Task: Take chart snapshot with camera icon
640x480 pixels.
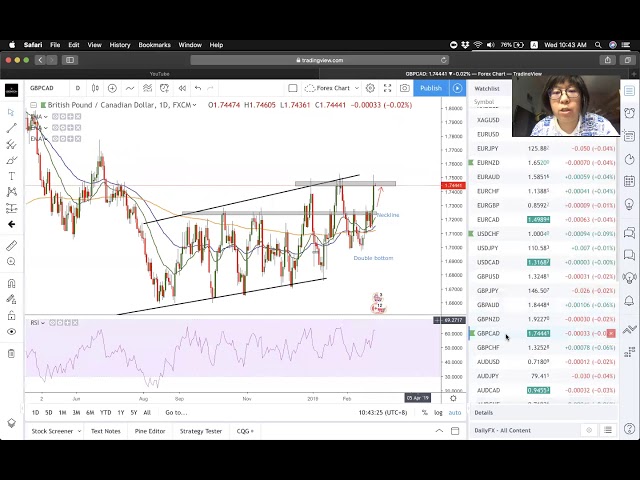Action: (x=405, y=88)
